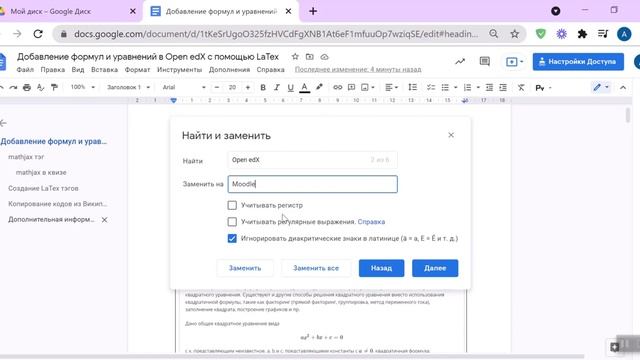Click the numbered list icon
The width and height of the screenshot is (640, 360).
pyautogui.click(x=468, y=87)
